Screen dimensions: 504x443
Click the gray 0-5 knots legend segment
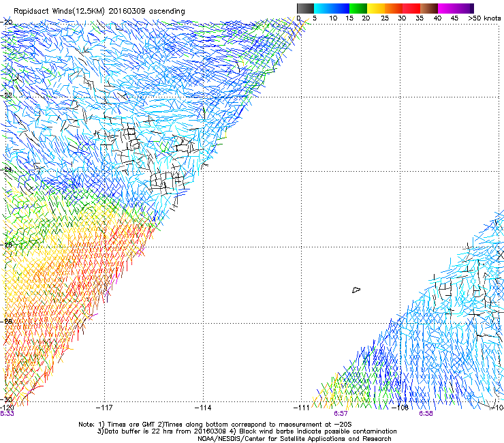(x=305, y=8)
